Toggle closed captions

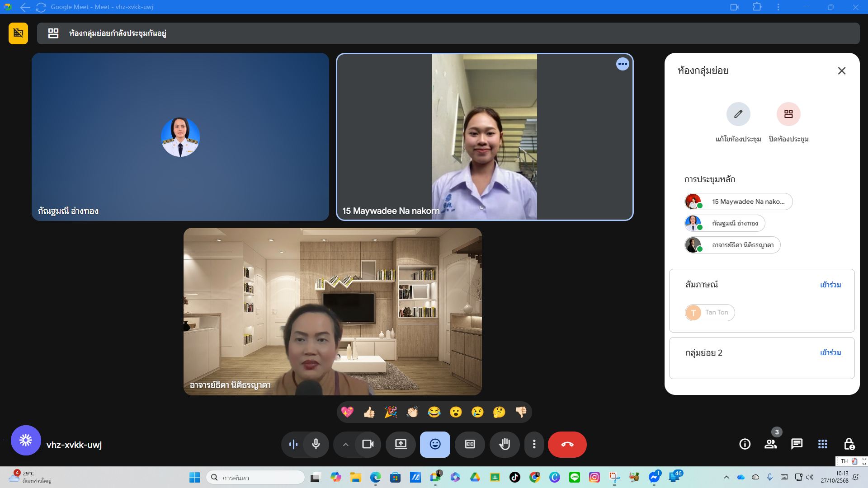point(470,445)
